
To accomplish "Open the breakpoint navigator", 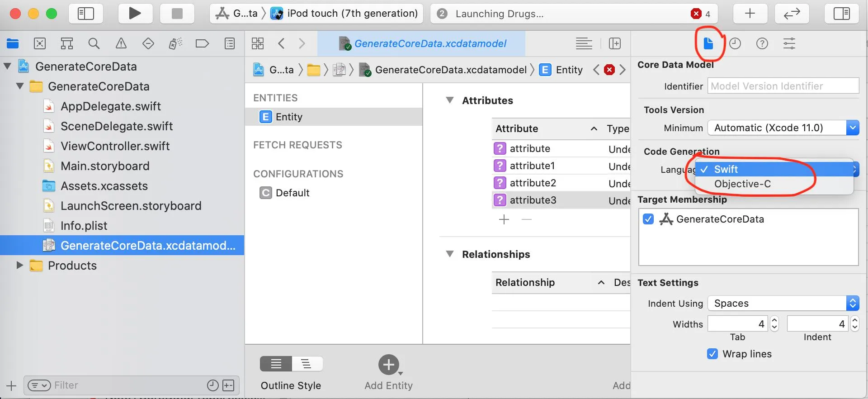I will click(x=202, y=43).
